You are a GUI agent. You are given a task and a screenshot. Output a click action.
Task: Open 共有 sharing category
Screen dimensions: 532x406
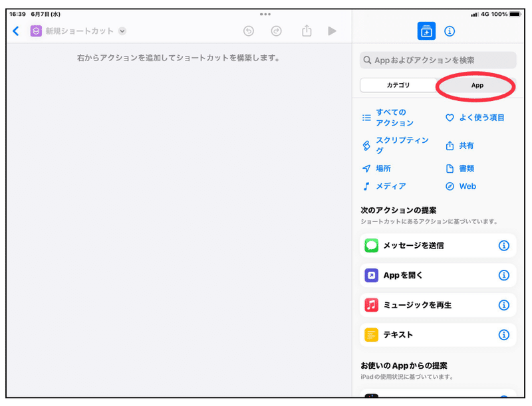click(460, 146)
